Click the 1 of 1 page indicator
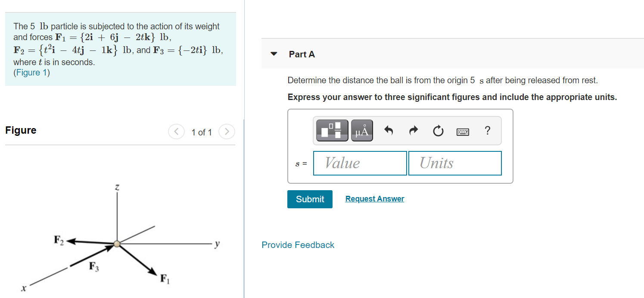Viewport: 644px width, 298px height. click(x=201, y=132)
